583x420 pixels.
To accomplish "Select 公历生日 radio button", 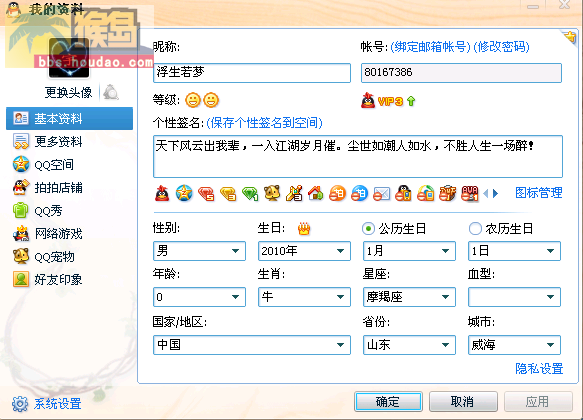I will 368,229.
